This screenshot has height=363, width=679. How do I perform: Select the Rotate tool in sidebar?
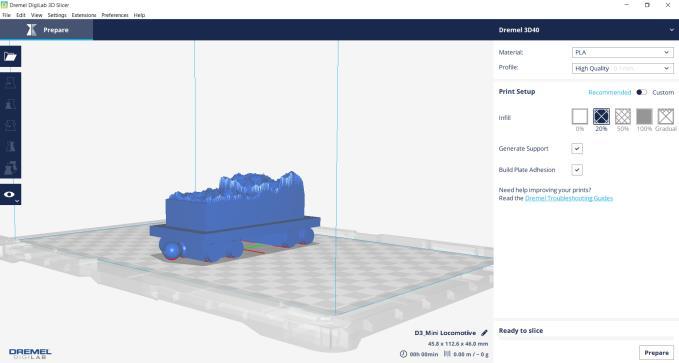pyautogui.click(x=10, y=125)
